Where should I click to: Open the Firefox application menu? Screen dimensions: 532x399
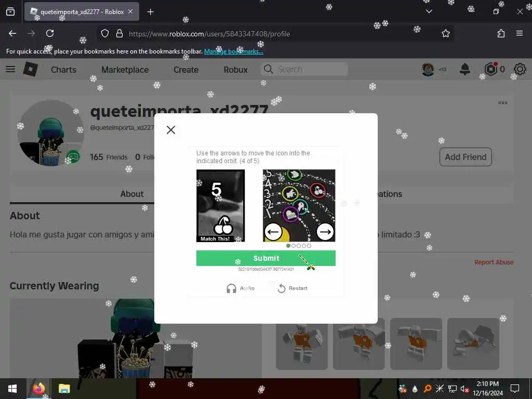[x=520, y=33]
